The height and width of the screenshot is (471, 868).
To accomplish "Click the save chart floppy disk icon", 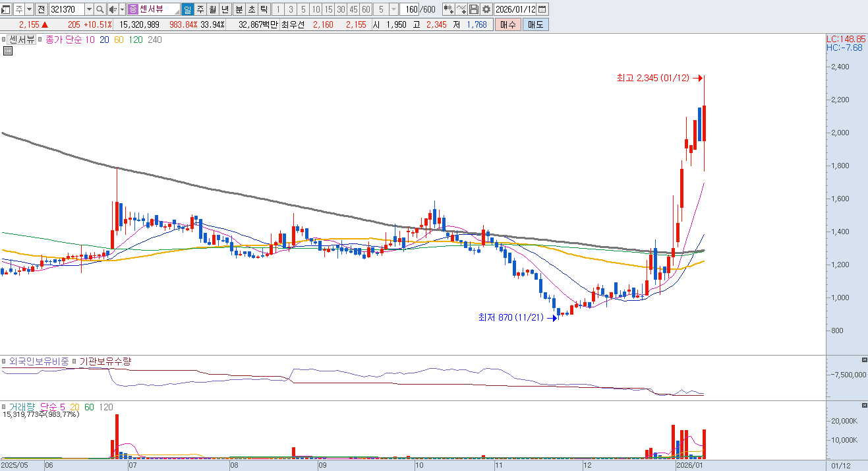I will [473, 9].
